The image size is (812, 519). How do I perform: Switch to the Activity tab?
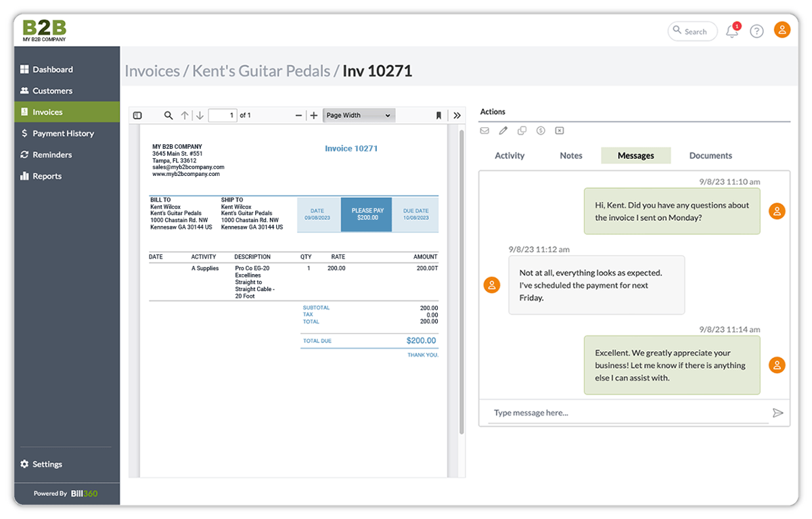tap(510, 155)
